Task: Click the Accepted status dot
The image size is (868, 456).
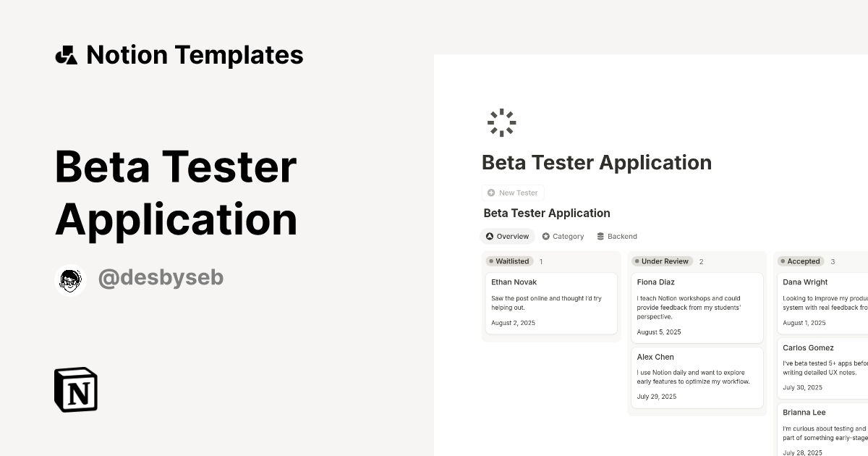Action: pos(783,261)
